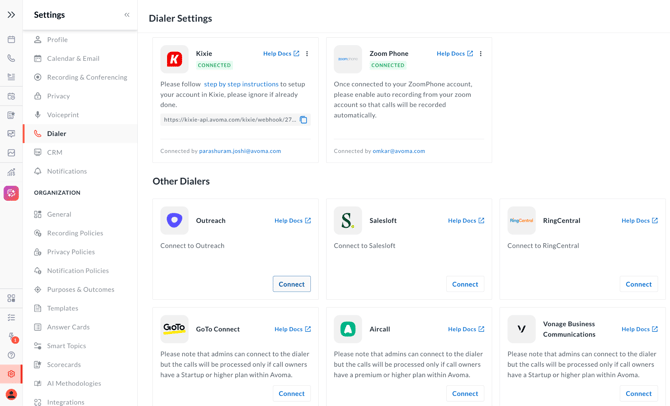670x406 pixels.
Task: Open Vonage Business Communications Help Docs
Action: point(640,329)
